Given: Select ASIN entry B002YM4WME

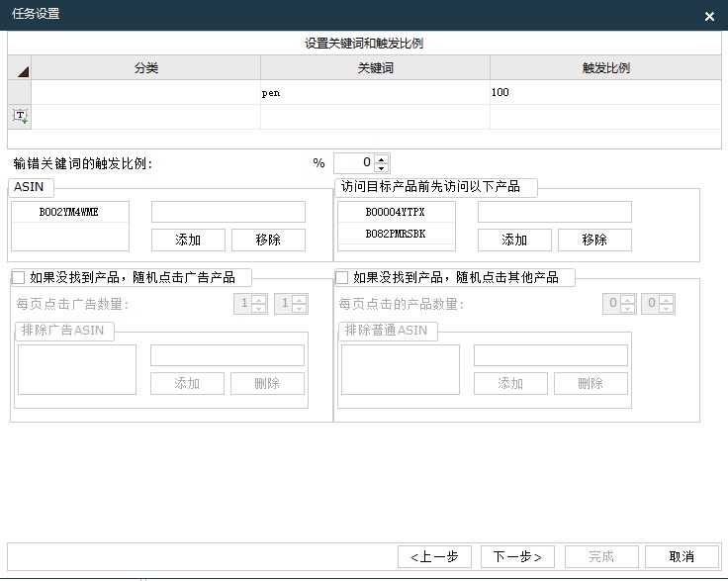Looking at the screenshot, I should point(69,212).
